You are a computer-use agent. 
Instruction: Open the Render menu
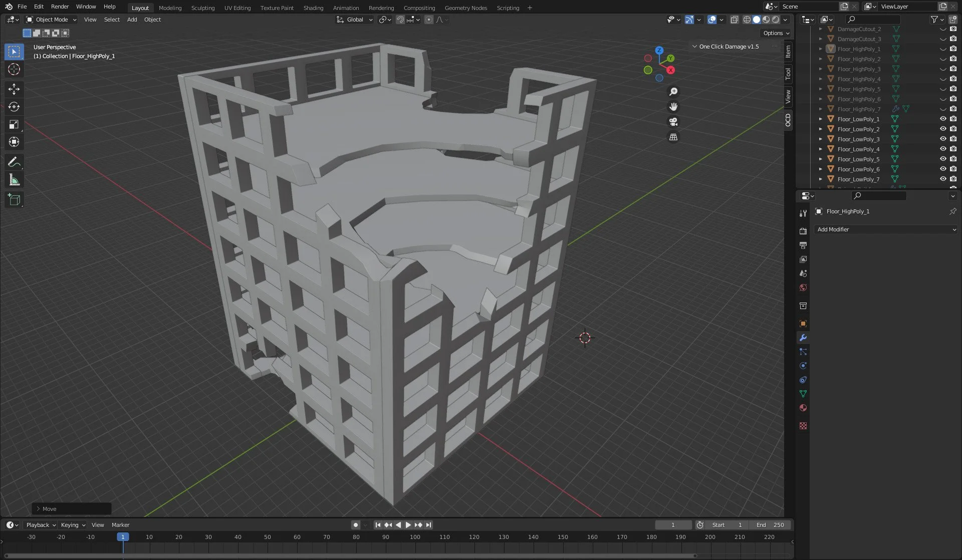tap(60, 7)
